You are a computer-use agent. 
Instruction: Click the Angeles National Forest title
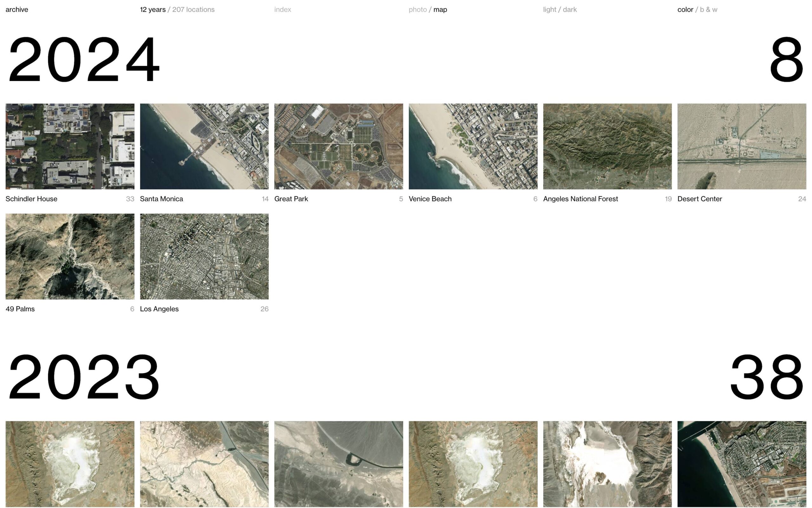click(580, 199)
